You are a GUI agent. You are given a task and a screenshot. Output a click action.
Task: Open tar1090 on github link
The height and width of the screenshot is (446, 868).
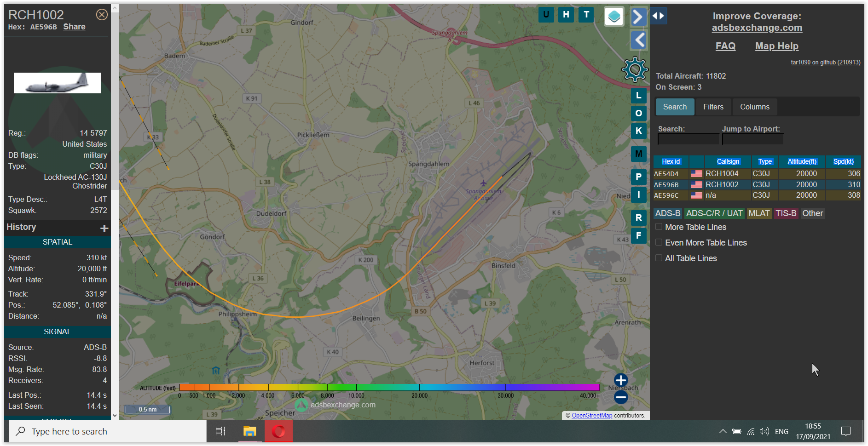coord(825,63)
